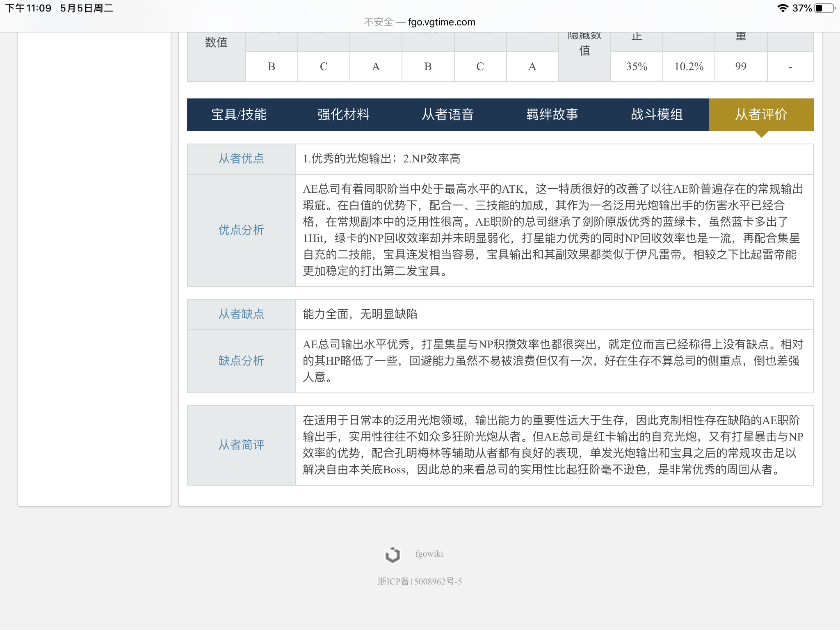Click the 35% value cell
The image size is (840, 630).
tap(637, 66)
